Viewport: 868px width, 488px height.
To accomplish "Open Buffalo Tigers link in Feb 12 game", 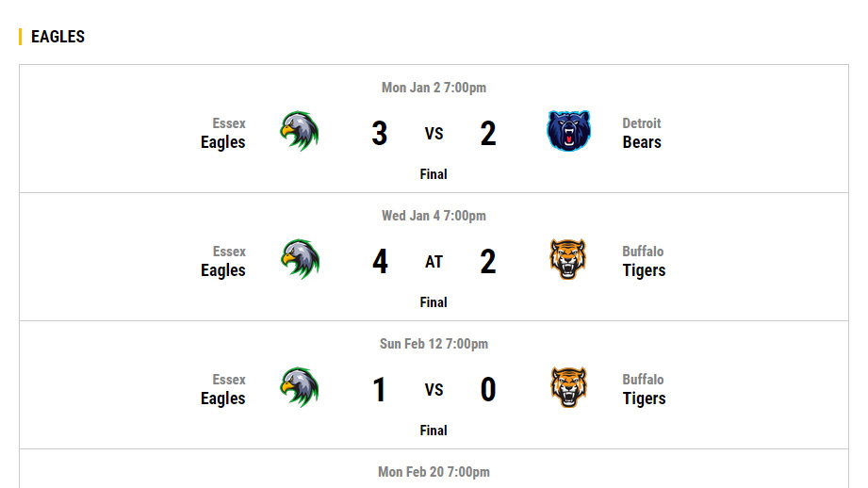I will (644, 390).
